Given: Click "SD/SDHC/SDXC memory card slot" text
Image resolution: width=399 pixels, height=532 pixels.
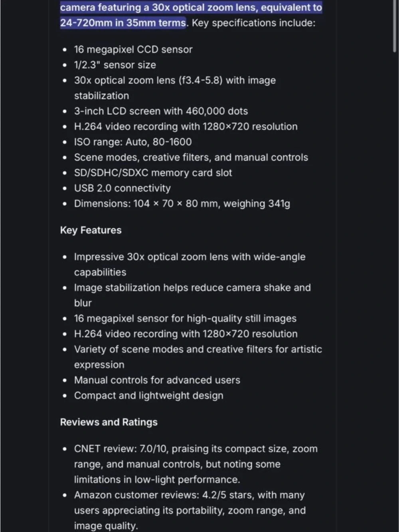Looking at the screenshot, I should [153, 173].
